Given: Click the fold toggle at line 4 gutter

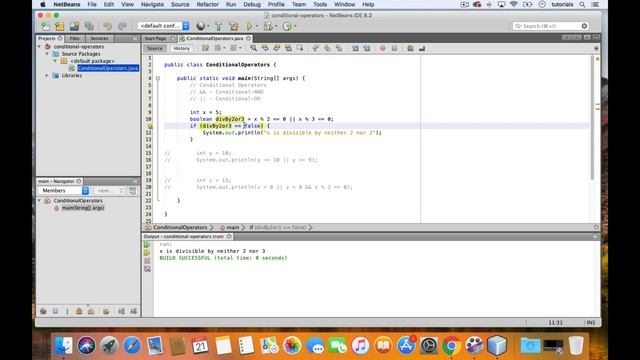Looking at the screenshot, I should tap(158, 78).
